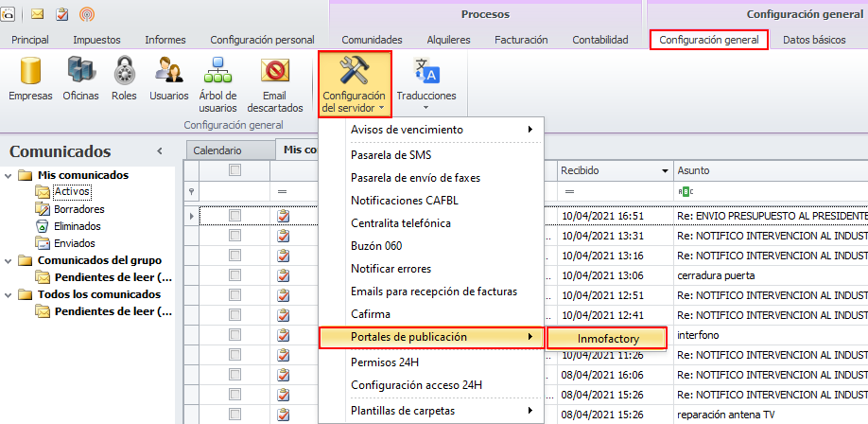Open the Facturación ribbon tab

pyautogui.click(x=521, y=40)
